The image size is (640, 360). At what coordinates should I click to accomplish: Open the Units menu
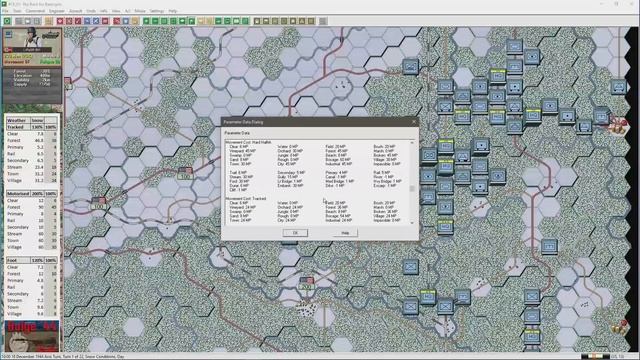tap(91, 11)
